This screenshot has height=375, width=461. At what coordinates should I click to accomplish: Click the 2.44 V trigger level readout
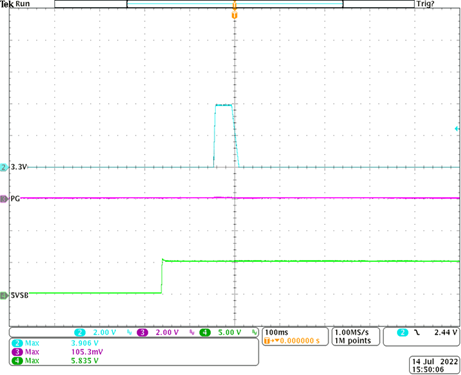coord(445,332)
